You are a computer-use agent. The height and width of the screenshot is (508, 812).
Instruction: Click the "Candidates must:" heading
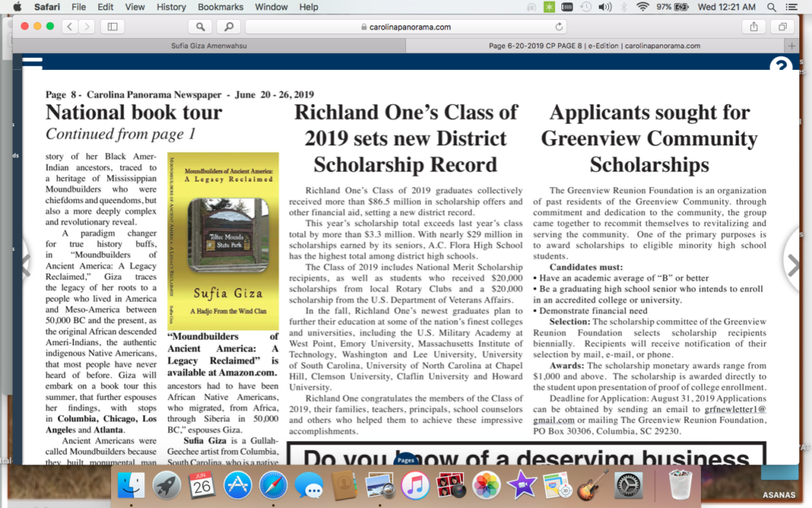(x=586, y=267)
